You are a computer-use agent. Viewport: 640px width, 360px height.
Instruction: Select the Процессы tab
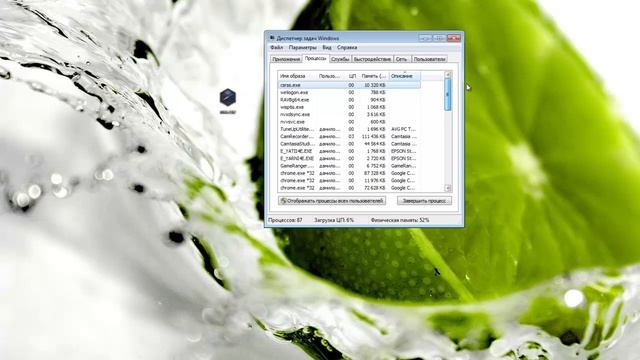point(316,58)
